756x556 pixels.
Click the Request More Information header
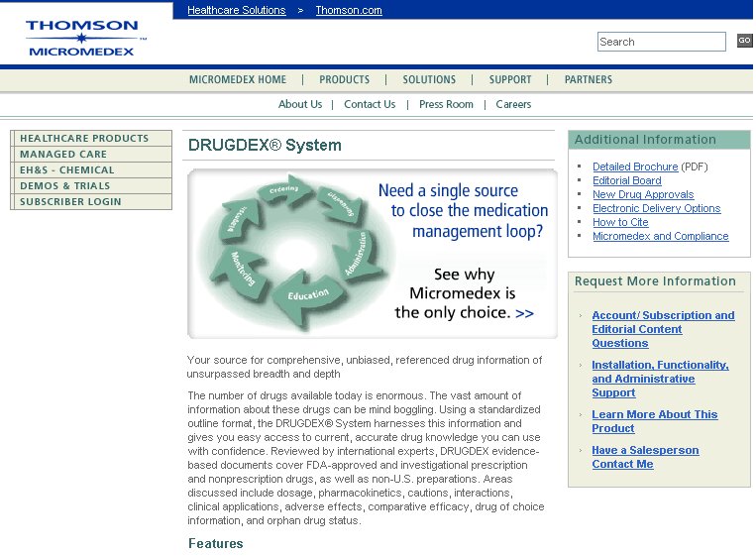point(655,281)
